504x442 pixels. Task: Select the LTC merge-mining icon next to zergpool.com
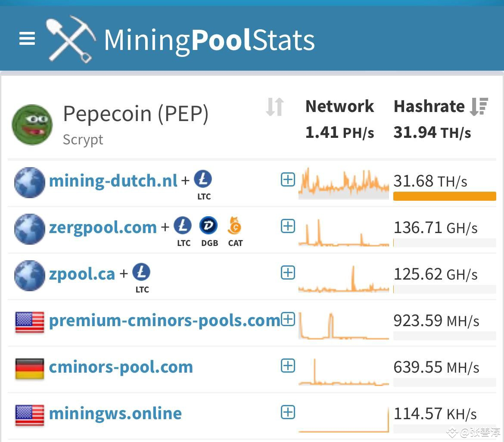point(183,226)
